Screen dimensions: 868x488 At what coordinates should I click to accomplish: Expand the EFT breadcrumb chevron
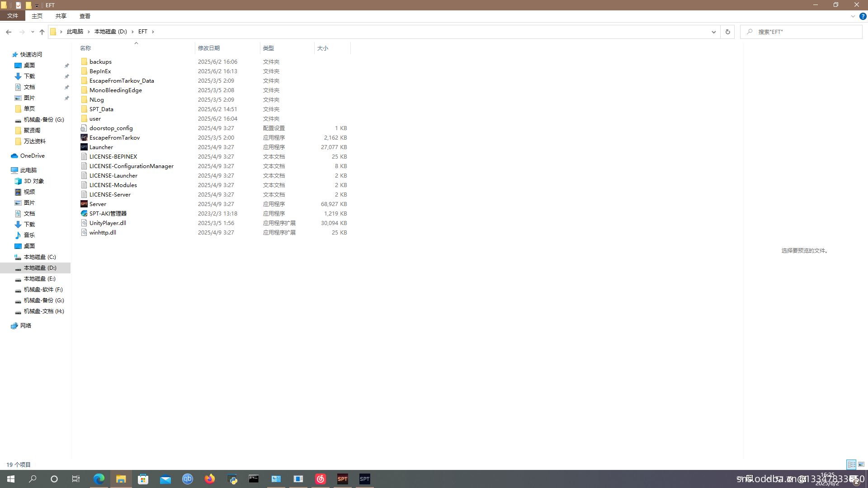153,32
